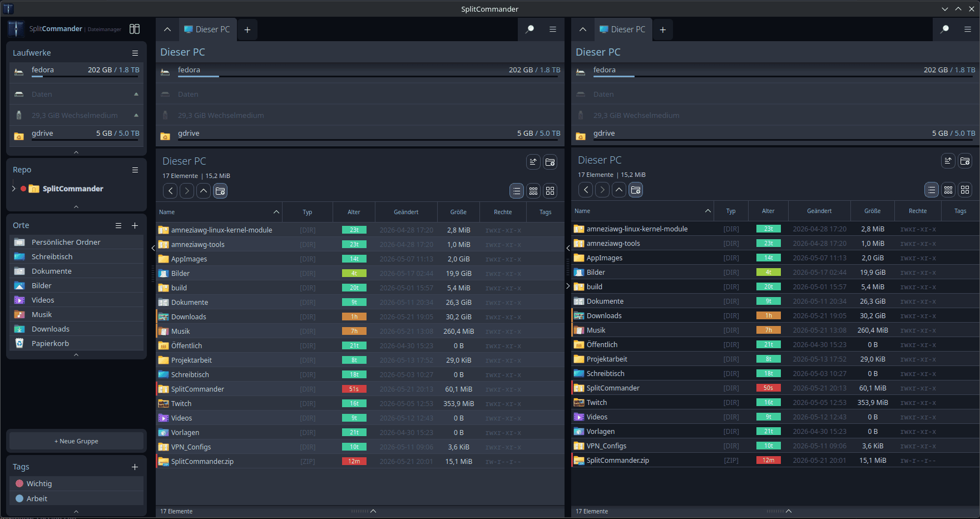Select the Dieser PC tab in left pane
Screen dimensions: 980x519
pos(207,29)
